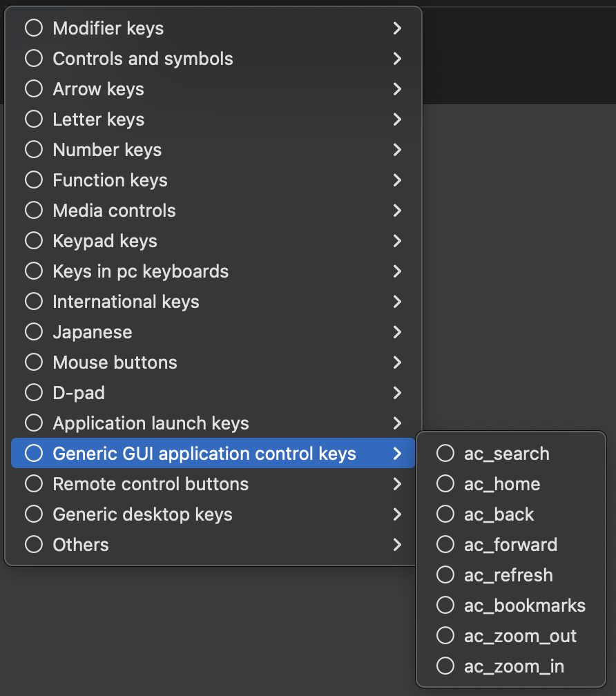Screen dimensions: 616x696
Task: Choose the ac_back radio button
Action: tap(445, 514)
